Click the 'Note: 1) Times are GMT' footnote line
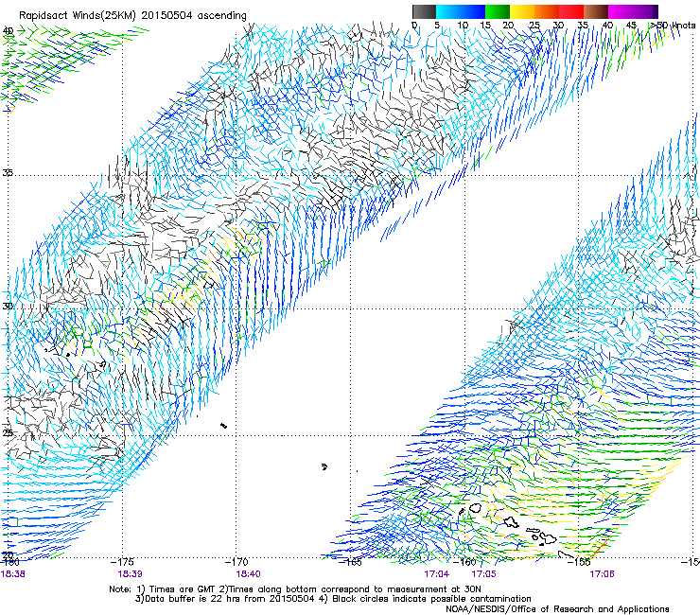700x615 pixels. click(x=294, y=589)
